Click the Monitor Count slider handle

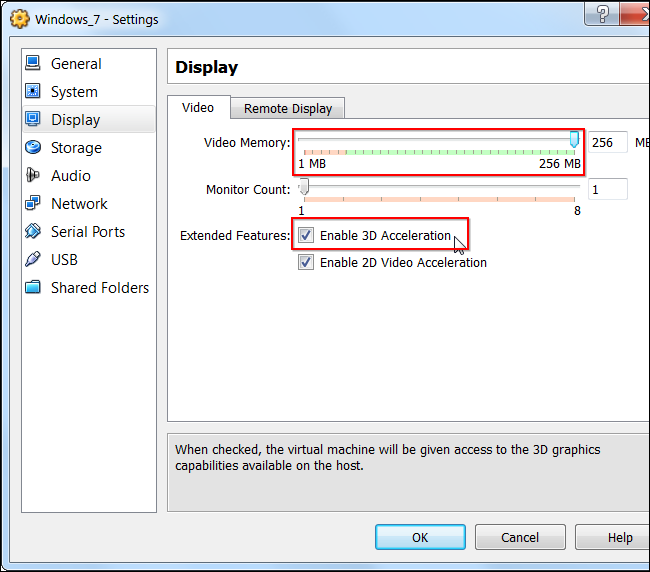pos(304,187)
